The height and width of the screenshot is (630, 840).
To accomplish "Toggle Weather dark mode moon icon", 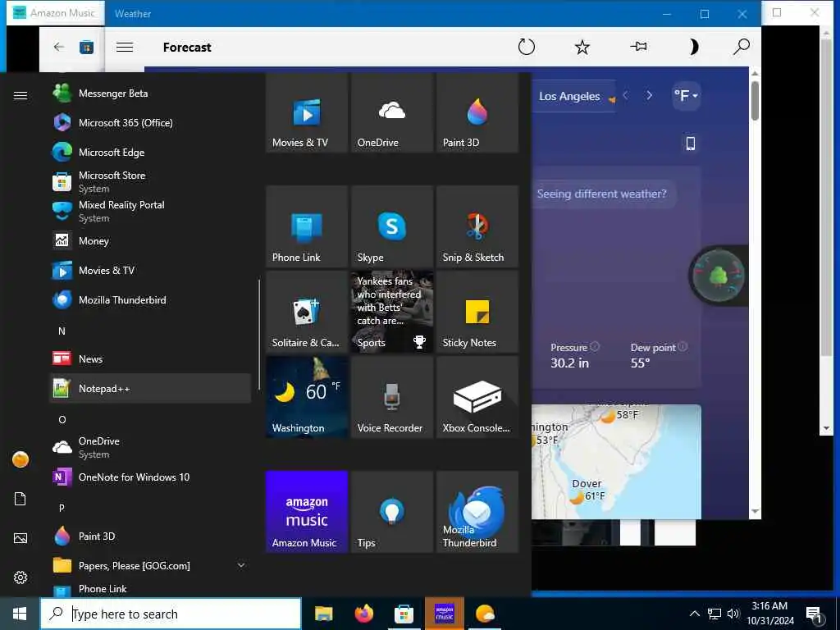I will [x=692, y=47].
